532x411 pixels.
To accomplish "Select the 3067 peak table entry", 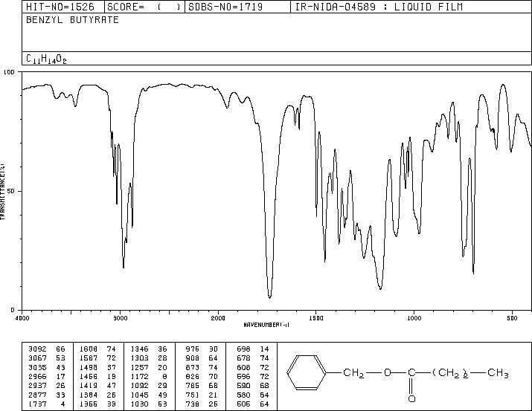I will tap(47, 357).
